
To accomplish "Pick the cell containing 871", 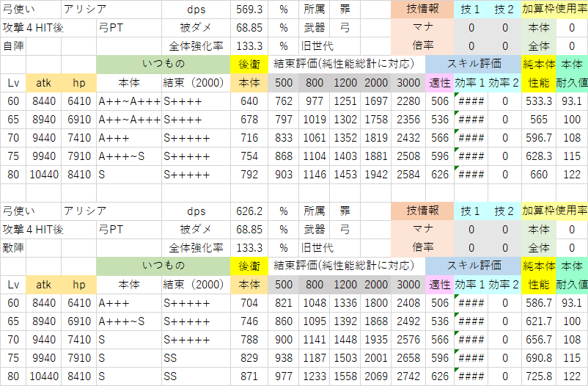I will 249,376.
